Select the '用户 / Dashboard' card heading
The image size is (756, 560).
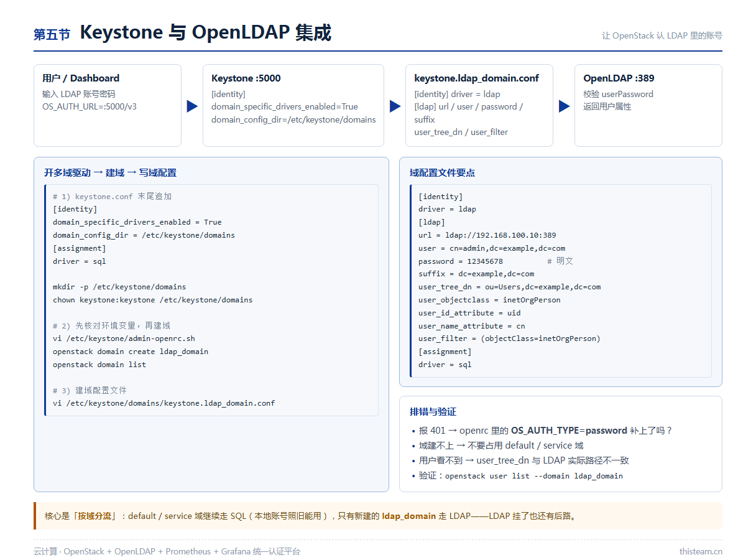point(81,78)
